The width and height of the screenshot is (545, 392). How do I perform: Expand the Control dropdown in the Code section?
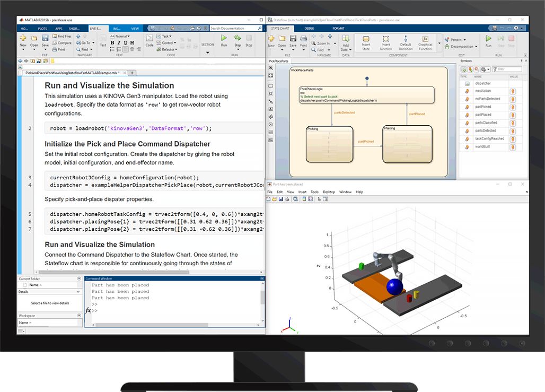(166, 43)
